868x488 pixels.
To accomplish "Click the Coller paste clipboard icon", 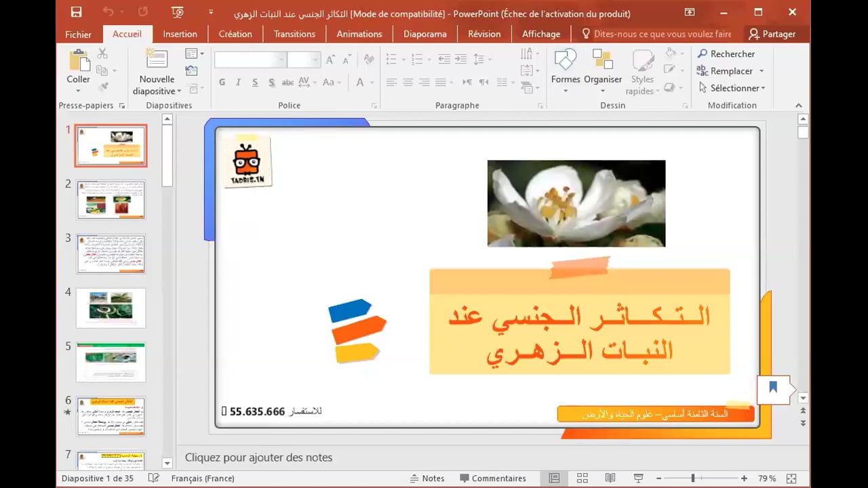I will coord(79,60).
